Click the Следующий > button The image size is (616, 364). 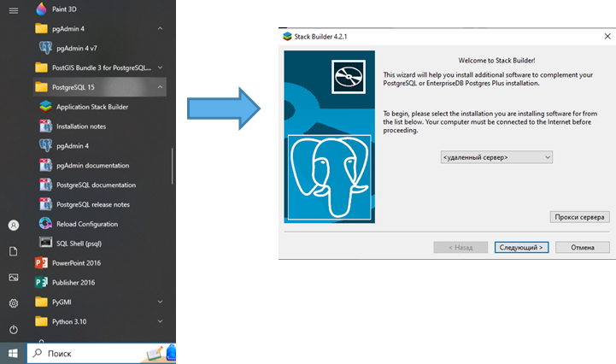[521, 247]
